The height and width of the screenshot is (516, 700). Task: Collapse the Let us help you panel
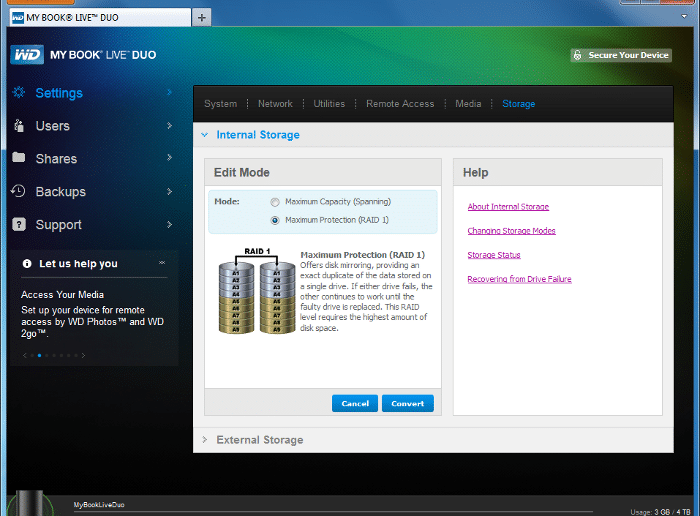click(162, 263)
